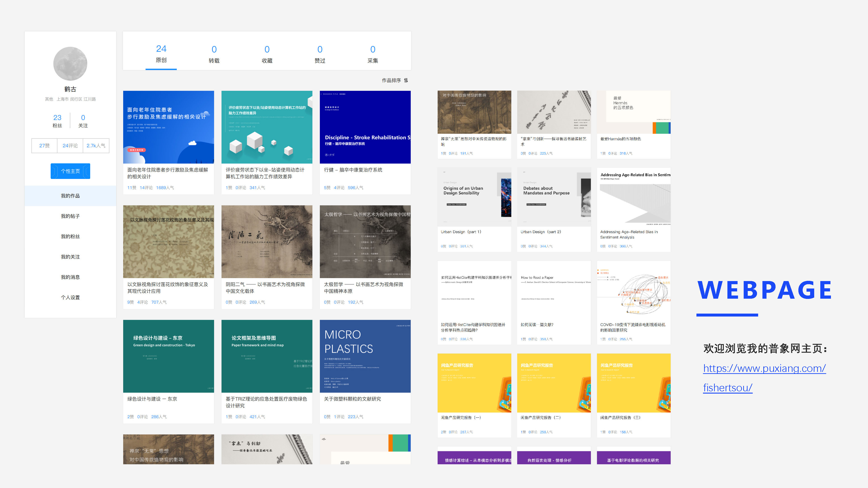The height and width of the screenshot is (488, 868).
Task: Open the 个性主页 button
Action: (70, 171)
